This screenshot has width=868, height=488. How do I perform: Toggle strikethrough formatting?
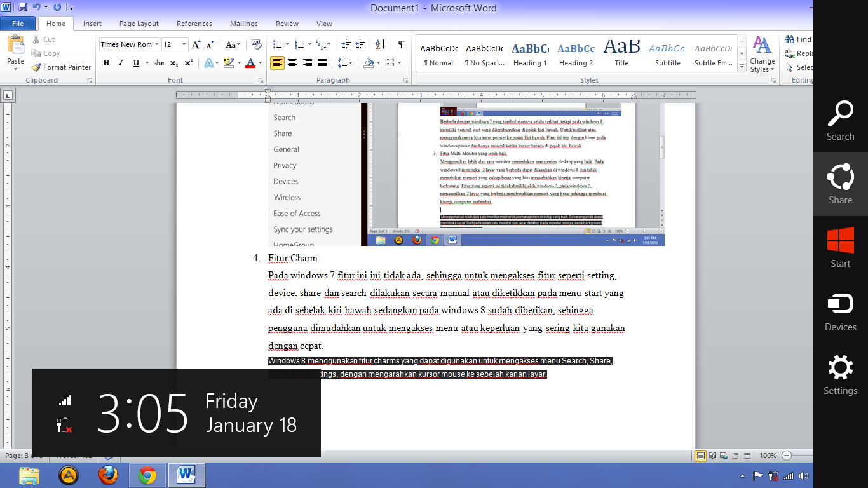click(x=159, y=63)
